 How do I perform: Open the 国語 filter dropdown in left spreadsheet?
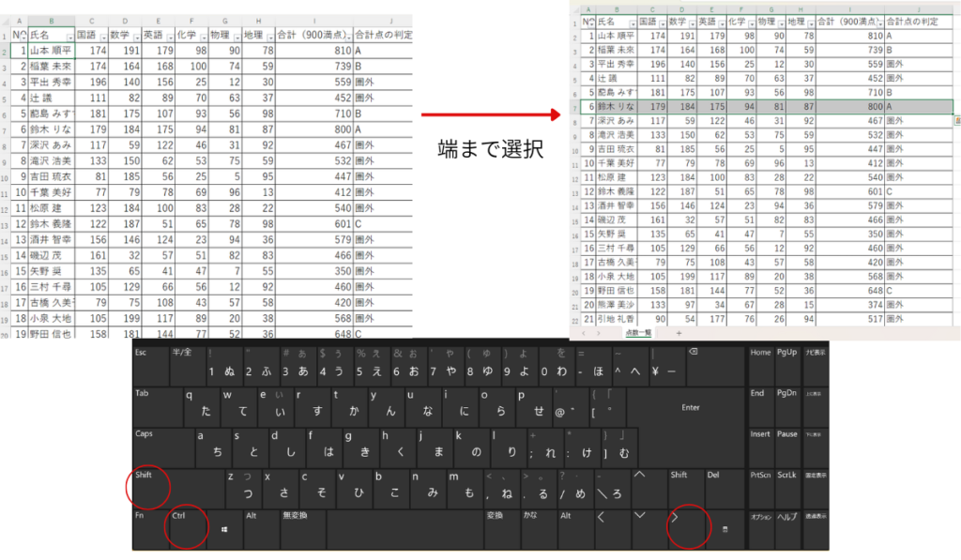(x=102, y=35)
